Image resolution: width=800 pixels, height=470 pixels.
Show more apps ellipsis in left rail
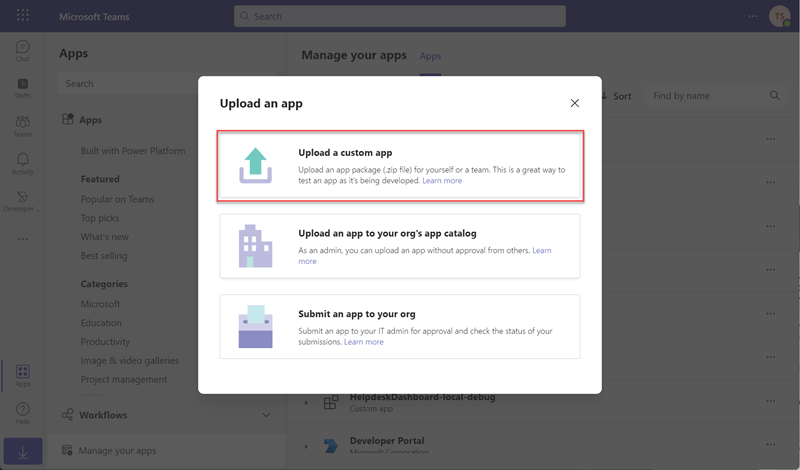22,239
